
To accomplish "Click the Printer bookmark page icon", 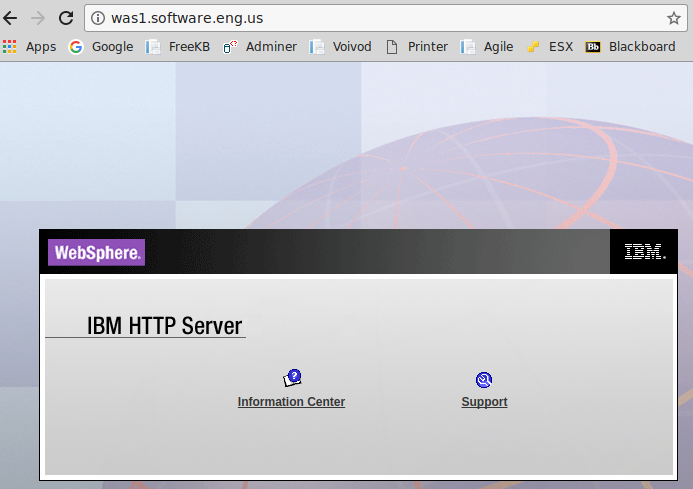I will pos(392,46).
